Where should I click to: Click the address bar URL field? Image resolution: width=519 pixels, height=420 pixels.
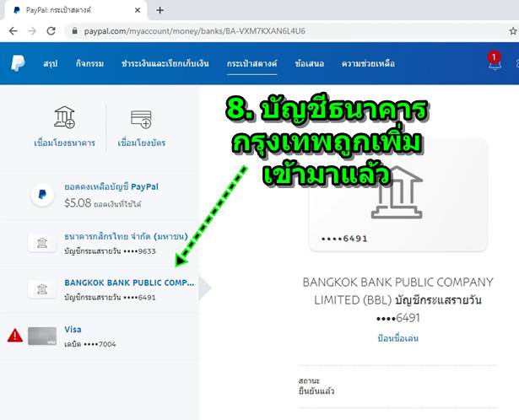[288, 31]
